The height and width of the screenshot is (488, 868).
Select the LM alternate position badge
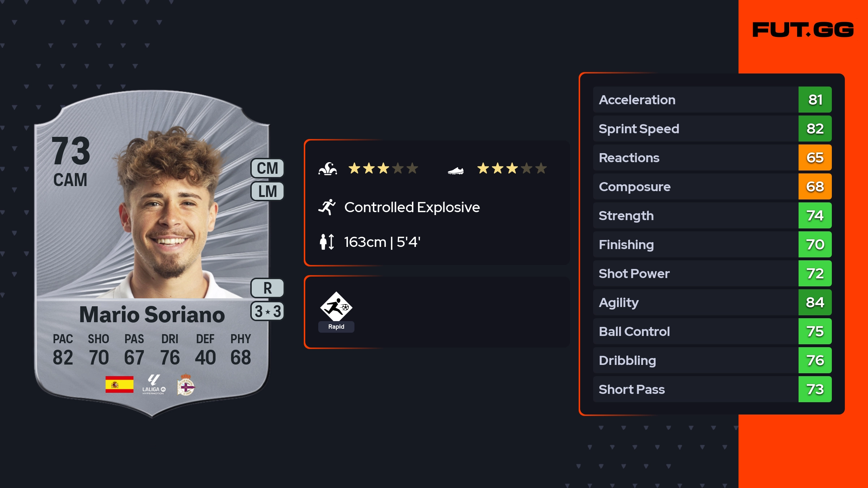267,191
